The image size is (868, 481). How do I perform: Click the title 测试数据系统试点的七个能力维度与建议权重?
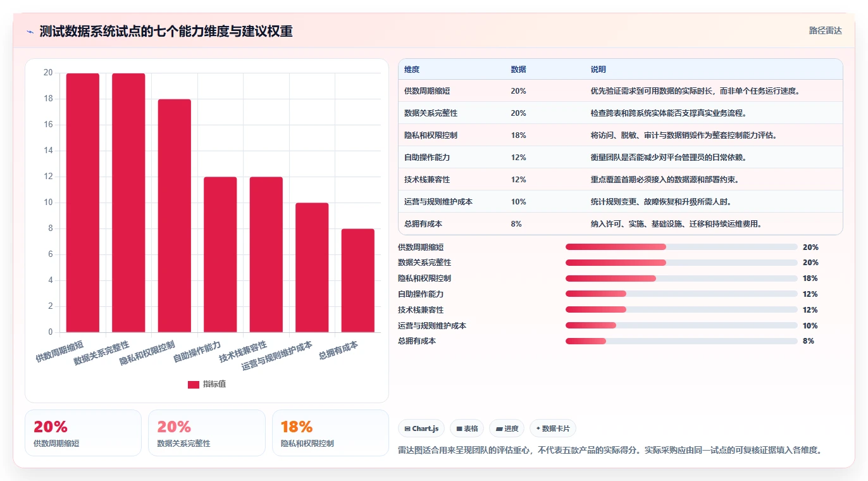166,31
